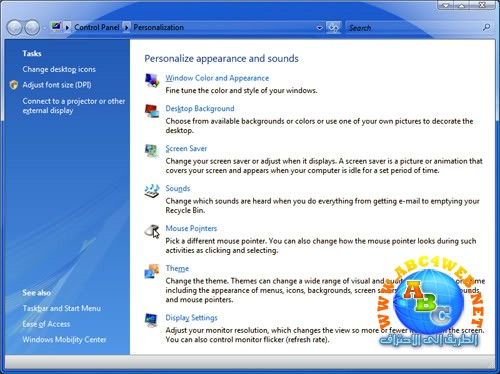Click the Control Panel icon in address bar
Viewport: 500px width, 374px height.
(x=56, y=27)
